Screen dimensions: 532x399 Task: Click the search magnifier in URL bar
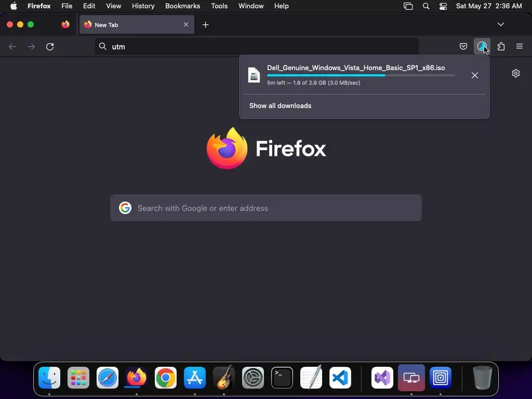point(103,46)
